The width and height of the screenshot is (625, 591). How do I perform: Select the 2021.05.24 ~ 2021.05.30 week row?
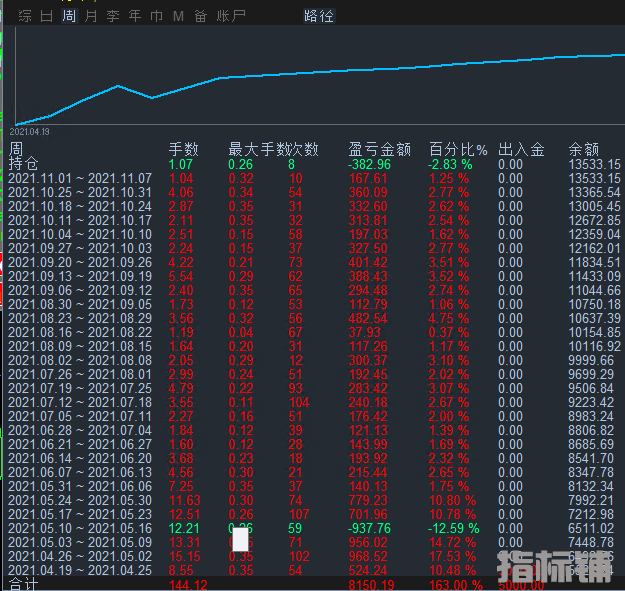314,500
